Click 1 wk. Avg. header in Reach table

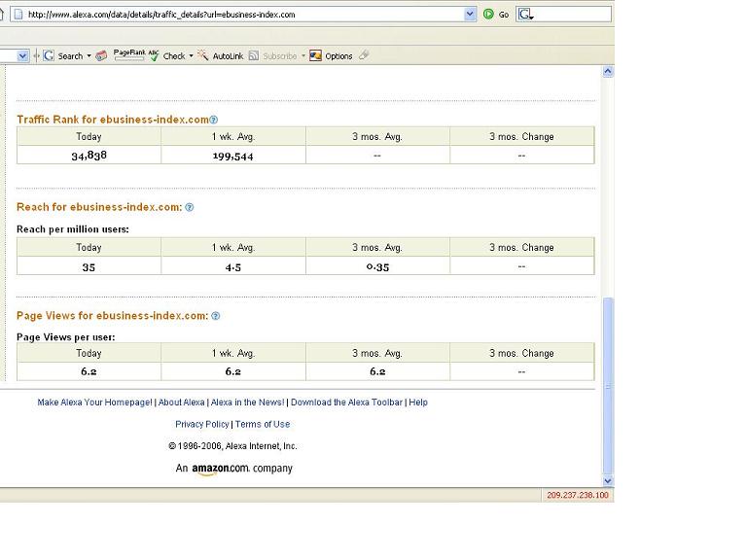click(x=233, y=248)
